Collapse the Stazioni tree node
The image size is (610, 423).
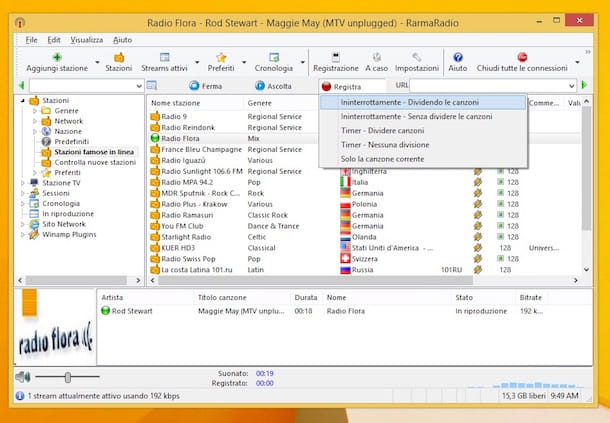coord(23,100)
